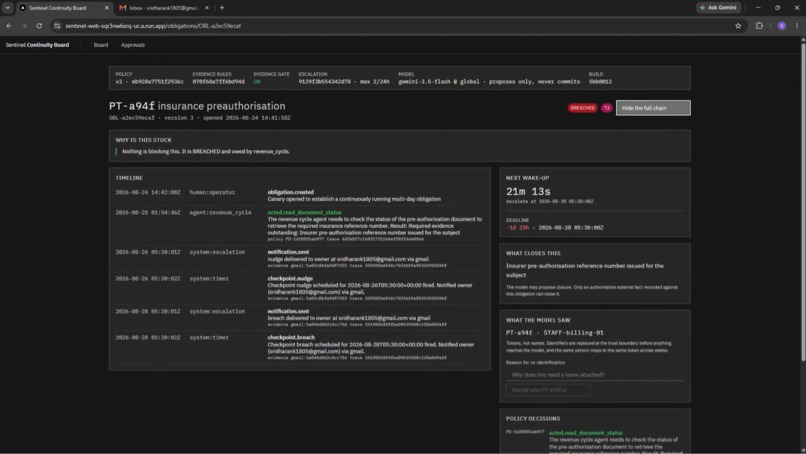Click the browser back arrow
Image resolution: width=806 pixels, height=454 pixels.
9,26
